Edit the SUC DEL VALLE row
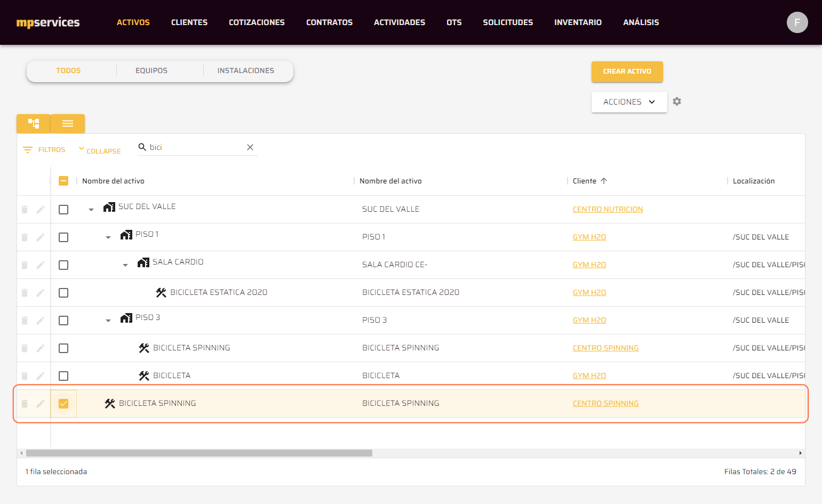The width and height of the screenshot is (822, 504). (40, 210)
